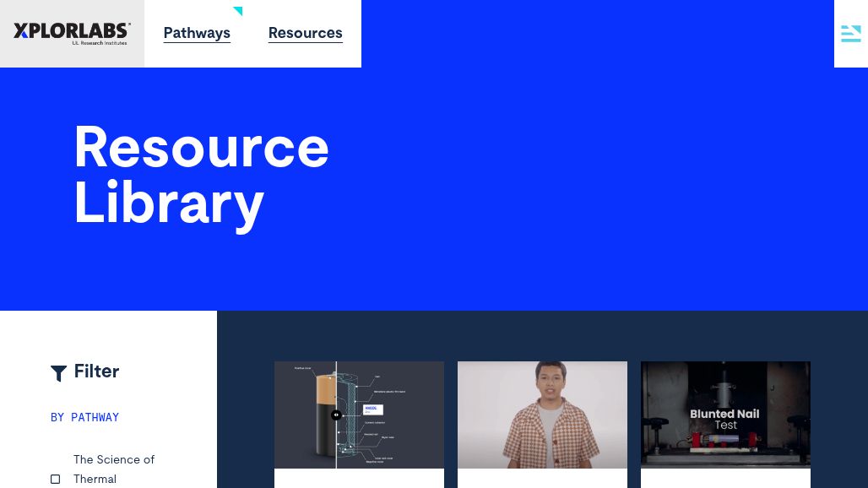Click the filter icon beside the Filter heading

58,373
